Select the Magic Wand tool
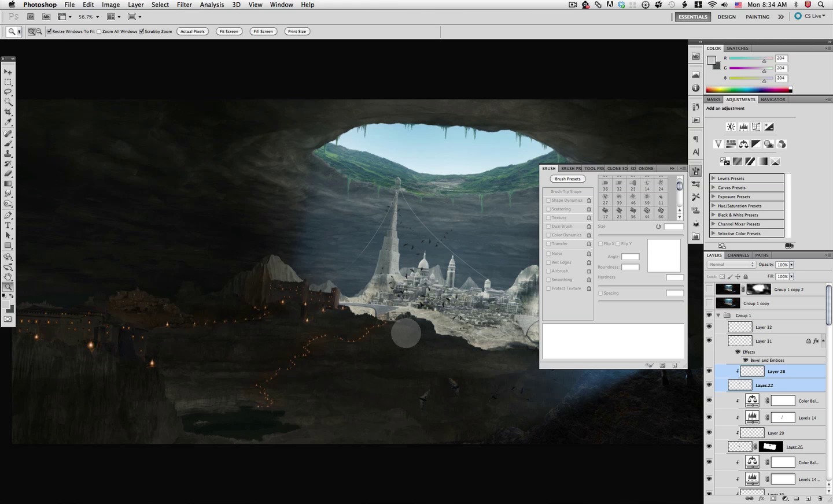 point(8,102)
